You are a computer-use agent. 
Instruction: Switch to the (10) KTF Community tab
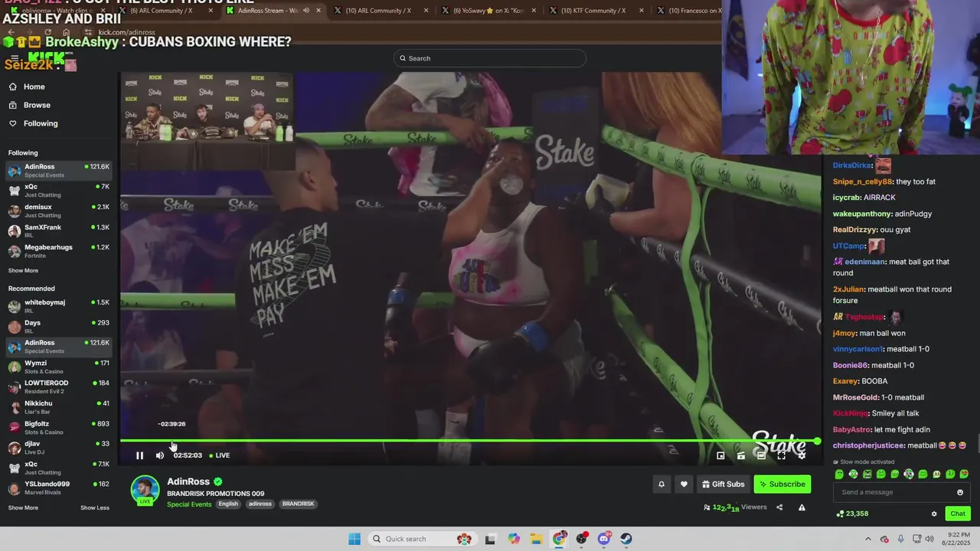pos(596,11)
